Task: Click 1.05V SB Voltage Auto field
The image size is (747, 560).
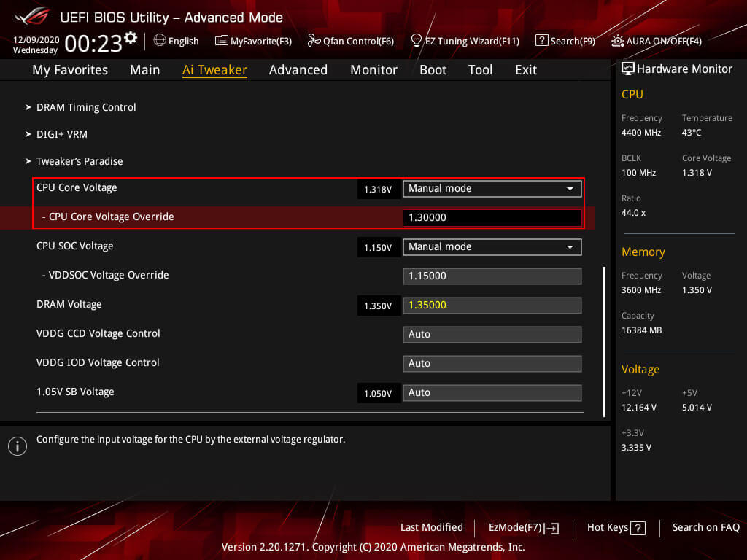Action: [x=492, y=393]
